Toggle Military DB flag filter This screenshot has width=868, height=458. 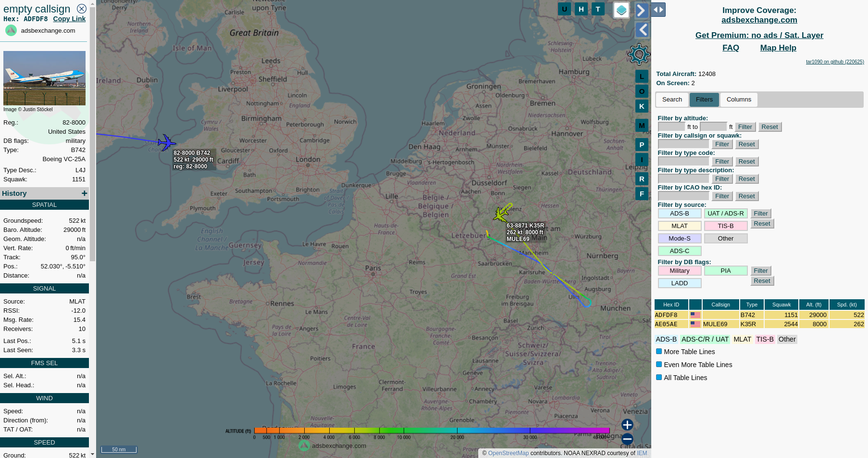click(x=679, y=270)
